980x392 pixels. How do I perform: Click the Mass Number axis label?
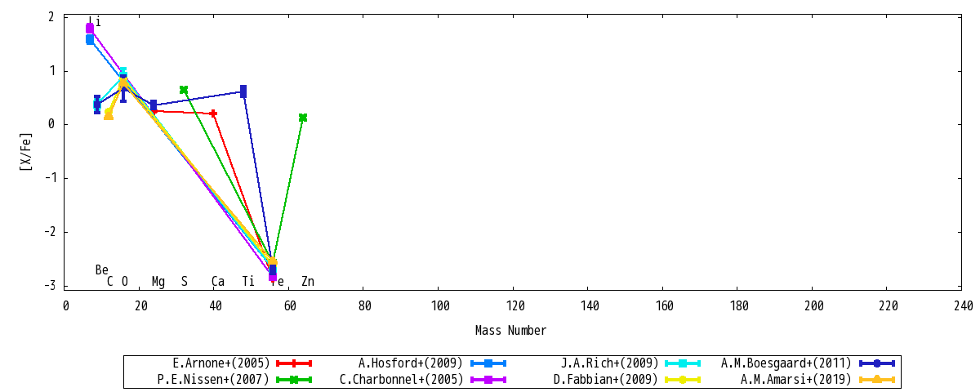(x=511, y=331)
